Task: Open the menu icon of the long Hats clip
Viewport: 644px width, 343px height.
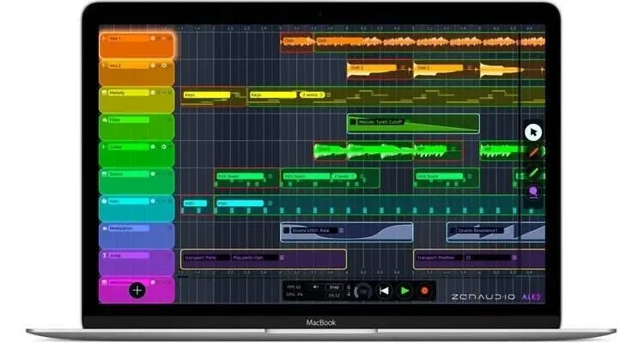Action: pos(270,203)
